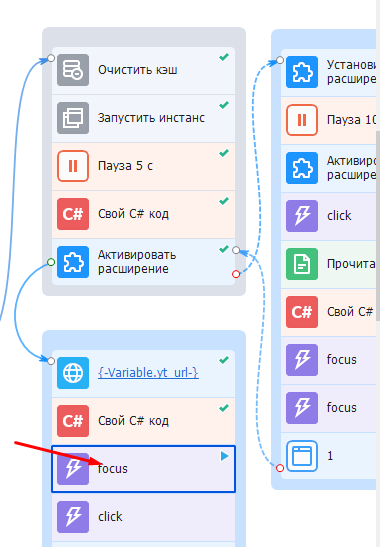Click the 1 label beside window icon
Image resolution: width=380 pixels, height=547 pixels.
(x=330, y=456)
